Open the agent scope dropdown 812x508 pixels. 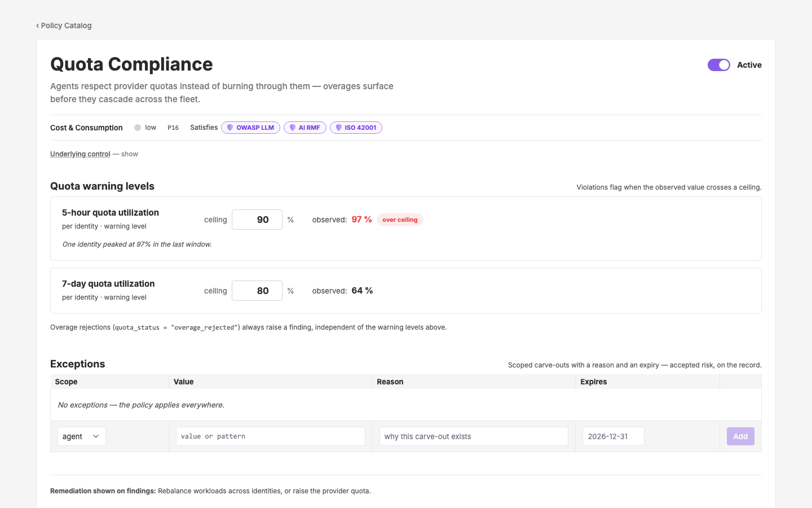(x=82, y=436)
